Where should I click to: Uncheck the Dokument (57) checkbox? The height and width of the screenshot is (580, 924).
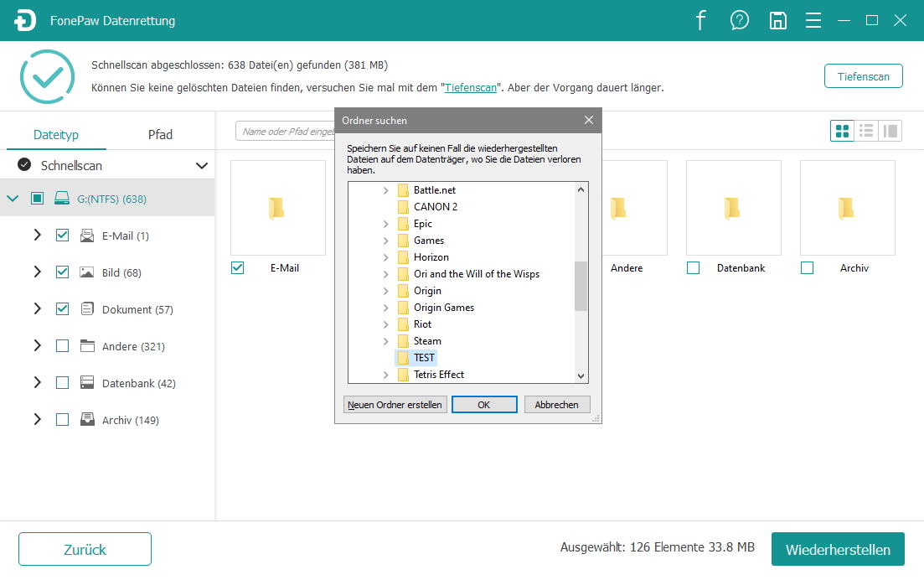[63, 309]
